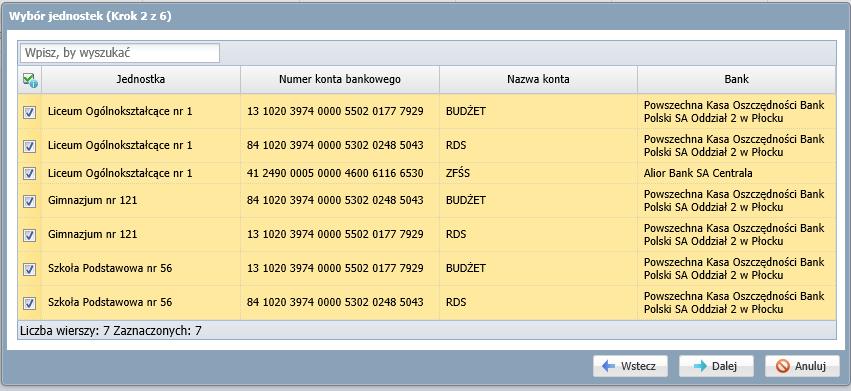The height and width of the screenshot is (391, 851).
Task: Click the bank cell in Gimnazjum BUDŻET row
Action: click(736, 200)
